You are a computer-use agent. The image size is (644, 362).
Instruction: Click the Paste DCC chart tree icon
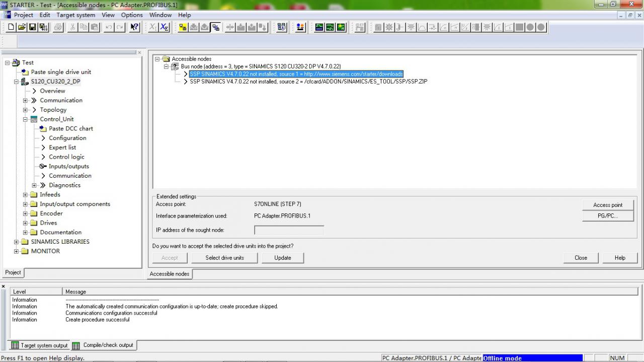(x=43, y=128)
